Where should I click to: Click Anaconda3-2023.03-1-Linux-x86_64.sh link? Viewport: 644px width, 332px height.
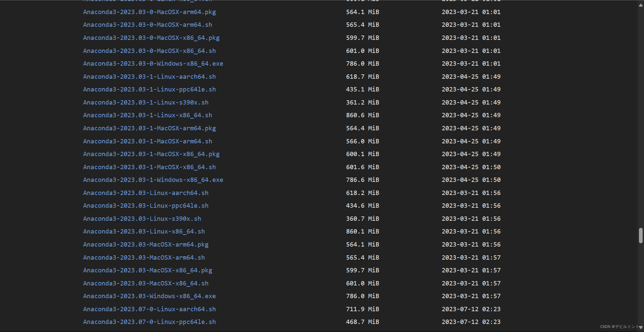pos(148,115)
